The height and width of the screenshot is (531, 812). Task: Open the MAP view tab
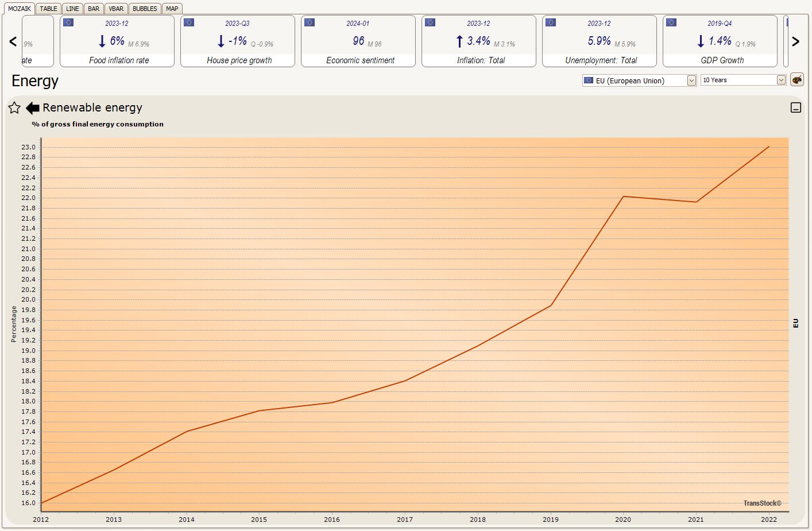[172, 9]
